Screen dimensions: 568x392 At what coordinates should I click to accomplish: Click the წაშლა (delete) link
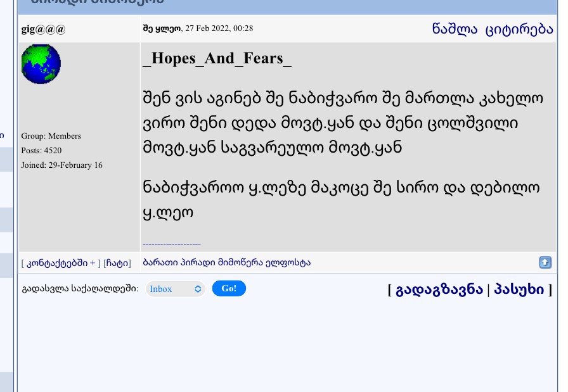click(455, 28)
